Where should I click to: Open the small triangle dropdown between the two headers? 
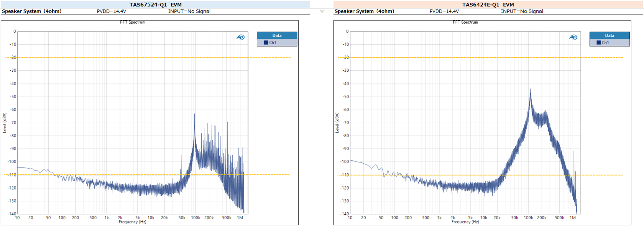[x=322, y=11]
